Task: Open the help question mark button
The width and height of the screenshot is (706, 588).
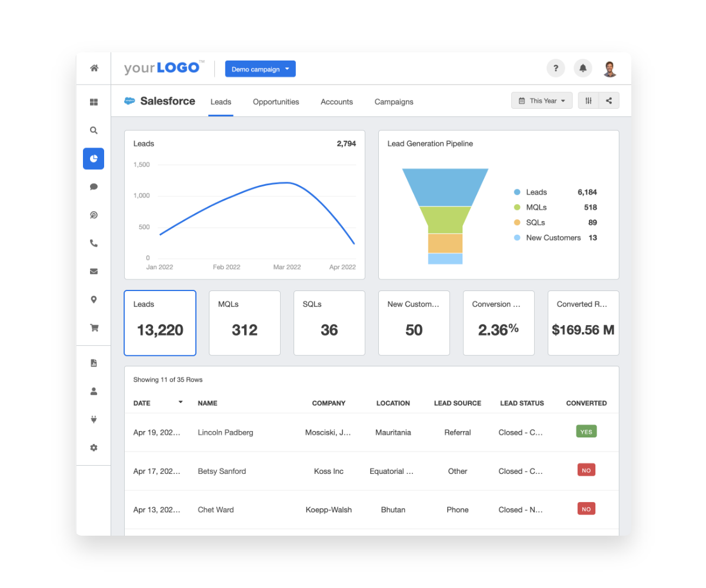Action: pyautogui.click(x=555, y=68)
